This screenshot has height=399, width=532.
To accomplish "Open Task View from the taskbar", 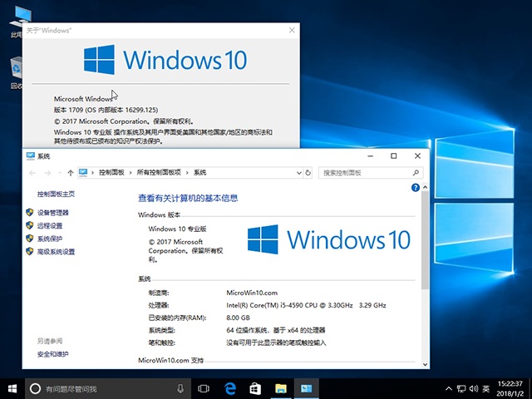I will 204,389.
